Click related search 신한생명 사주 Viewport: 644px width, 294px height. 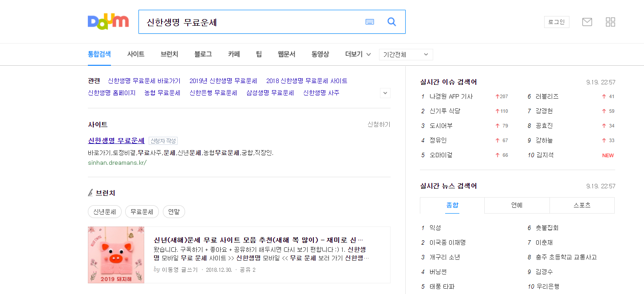click(x=321, y=93)
